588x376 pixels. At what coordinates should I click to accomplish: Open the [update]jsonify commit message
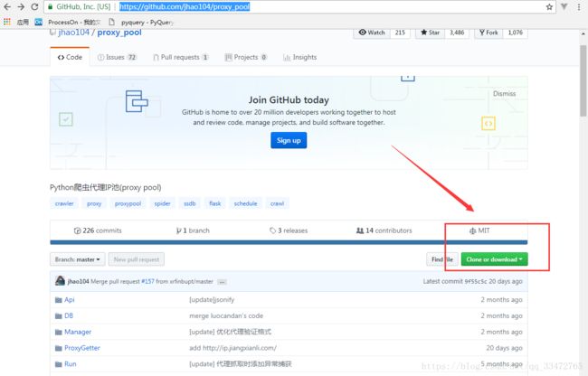pyautogui.click(x=212, y=299)
